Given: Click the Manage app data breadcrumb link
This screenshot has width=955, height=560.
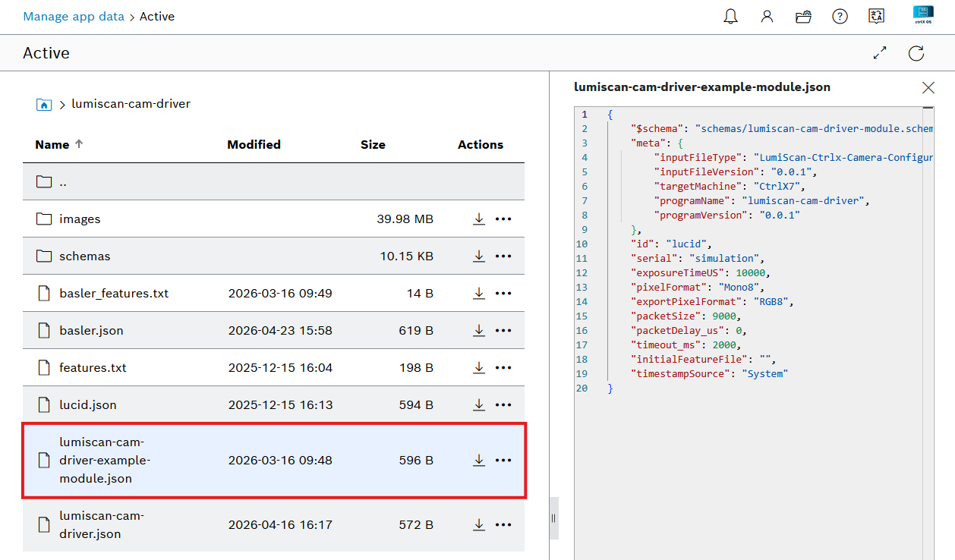Looking at the screenshot, I should coord(74,17).
